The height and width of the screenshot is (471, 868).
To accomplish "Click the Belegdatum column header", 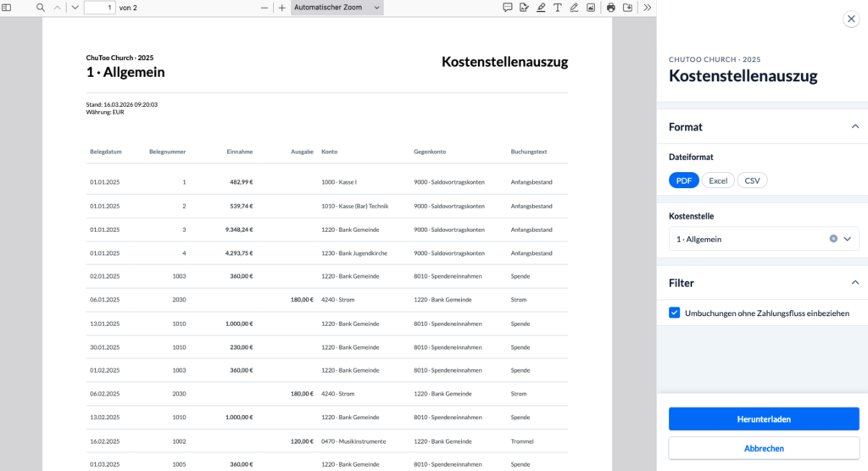I will click(x=106, y=152).
